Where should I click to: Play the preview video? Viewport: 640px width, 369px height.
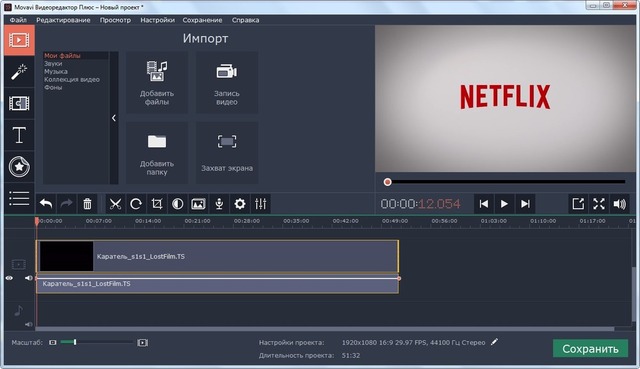[x=504, y=204]
